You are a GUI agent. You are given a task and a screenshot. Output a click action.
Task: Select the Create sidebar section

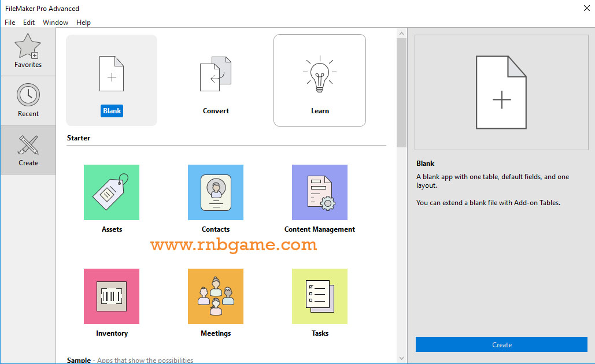point(28,150)
